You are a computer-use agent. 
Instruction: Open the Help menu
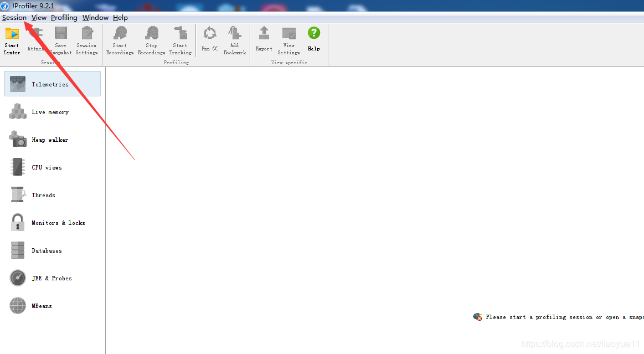[120, 18]
